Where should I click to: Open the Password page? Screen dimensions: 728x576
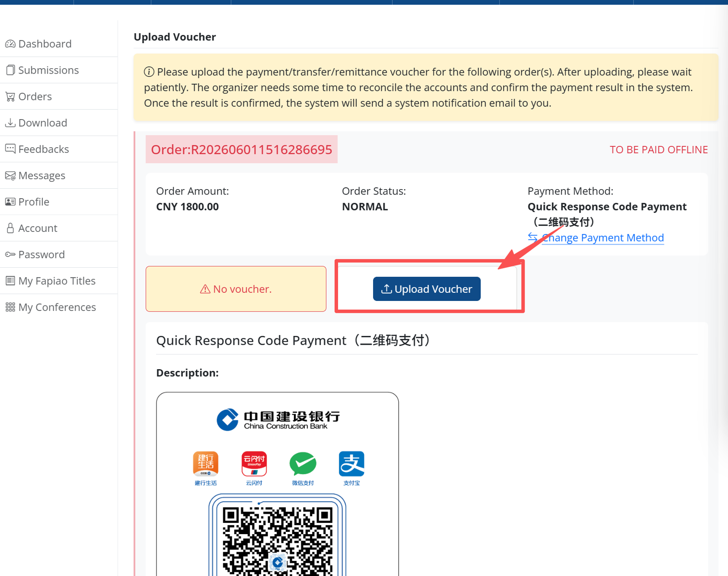tap(59, 255)
